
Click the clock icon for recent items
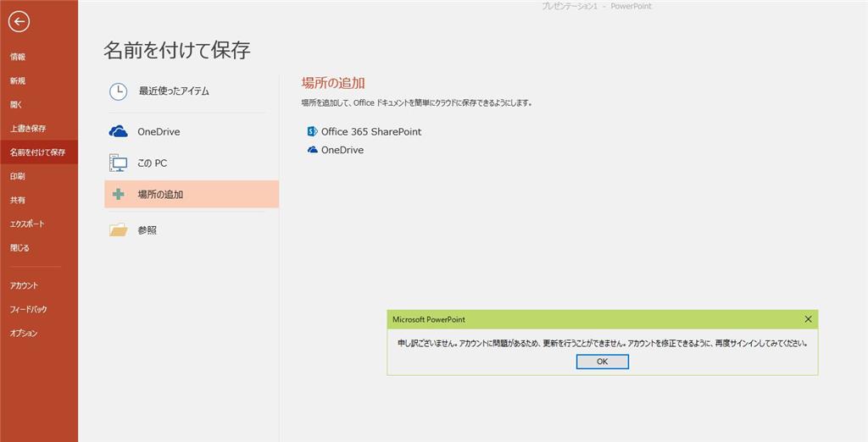coord(119,91)
